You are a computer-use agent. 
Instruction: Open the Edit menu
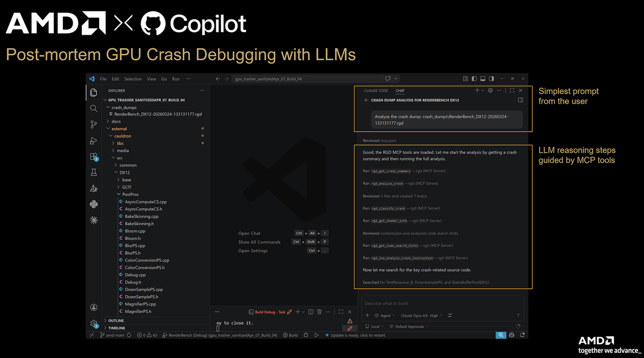tap(115, 79)
